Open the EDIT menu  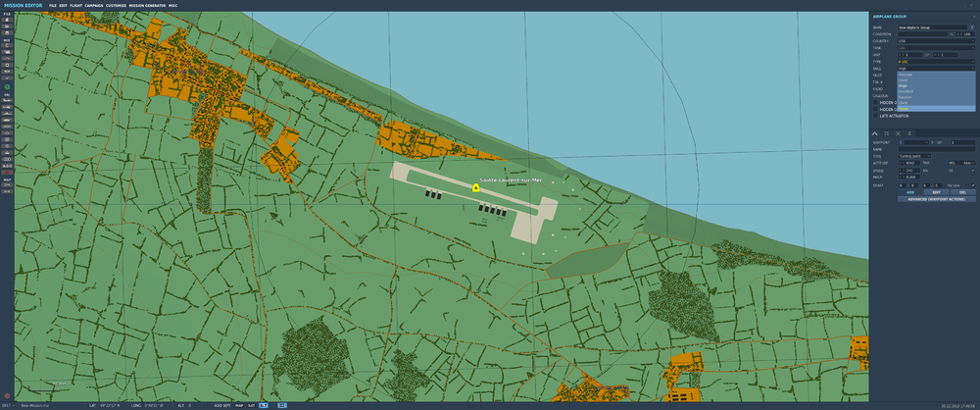point(63,5)
